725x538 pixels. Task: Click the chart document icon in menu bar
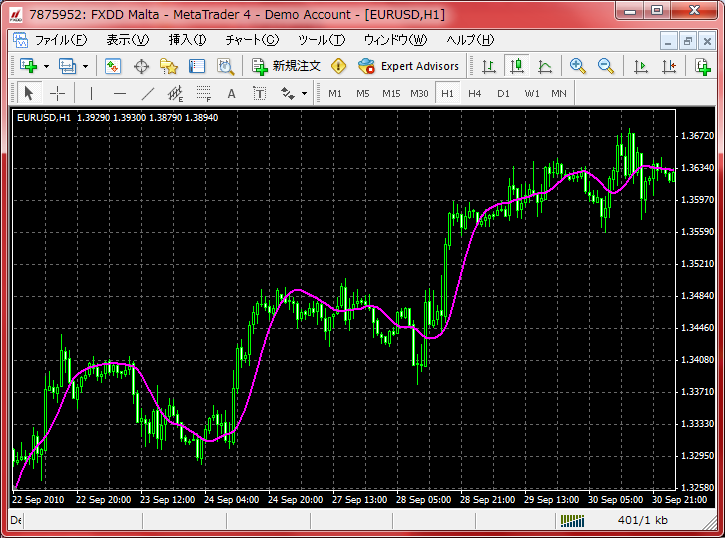click(20, 40)
